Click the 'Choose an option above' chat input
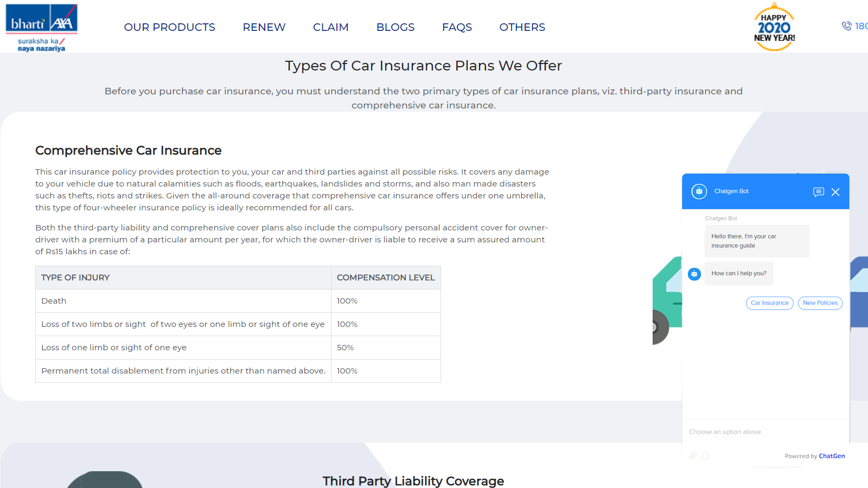This screenshot has height=488, width=868. pos(765,432)
